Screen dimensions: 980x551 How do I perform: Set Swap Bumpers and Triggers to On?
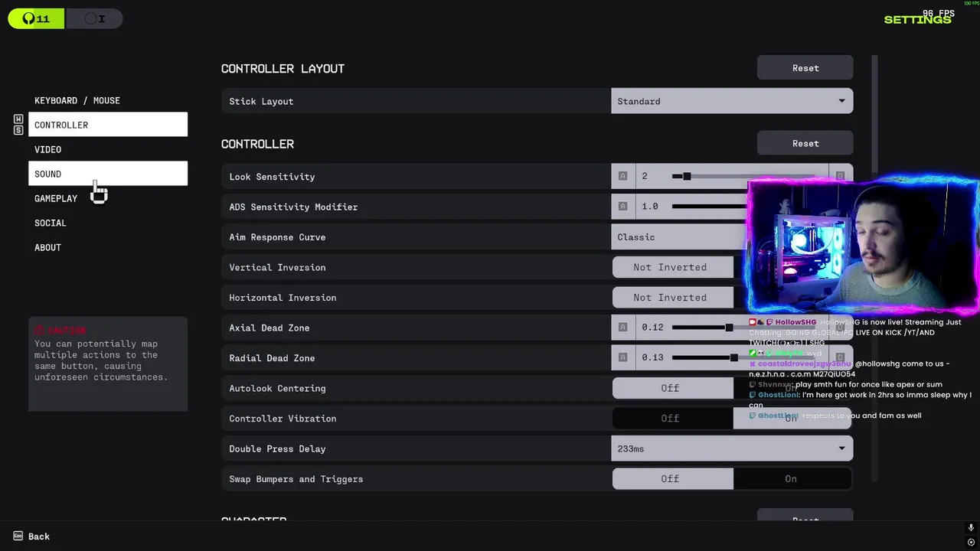pyautogui.click(x=792, y=479)
